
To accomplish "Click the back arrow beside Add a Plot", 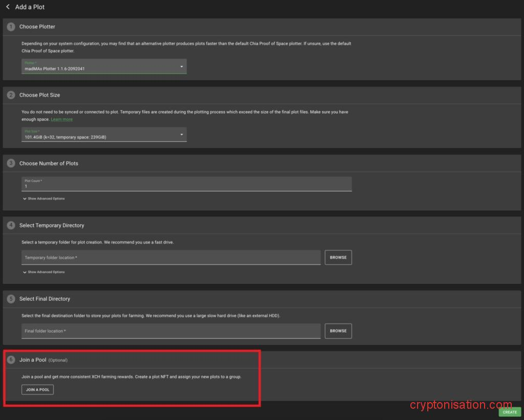I will tap(8, 7).
